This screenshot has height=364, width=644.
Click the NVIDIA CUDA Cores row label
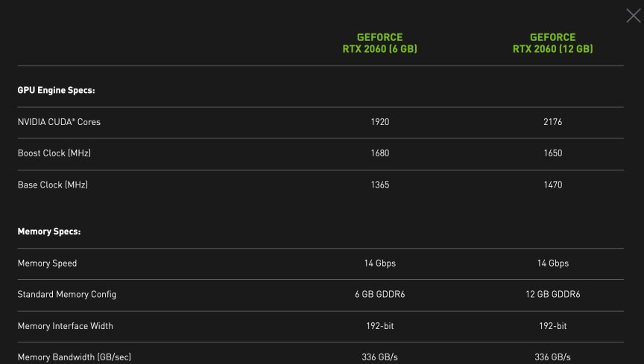[x=59, y=122]
